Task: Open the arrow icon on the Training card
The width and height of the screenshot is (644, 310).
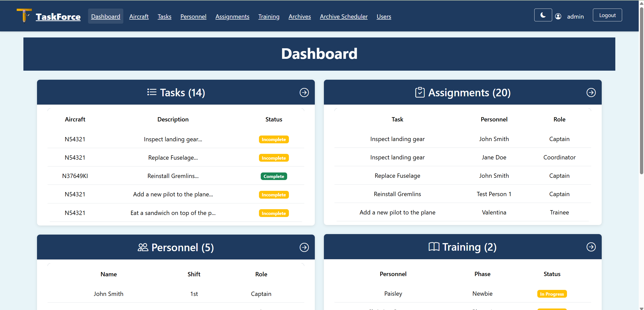Action: click(591, 247)
